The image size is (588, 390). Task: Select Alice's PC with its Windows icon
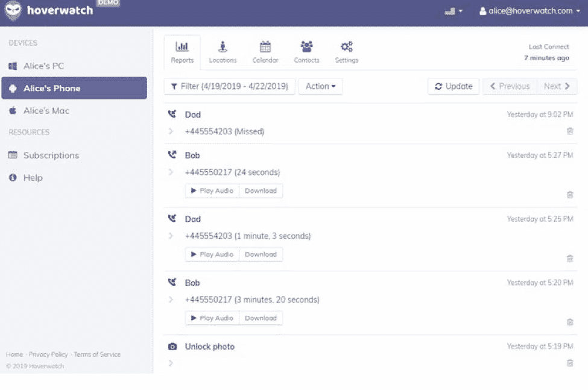(x=13, y=66)
